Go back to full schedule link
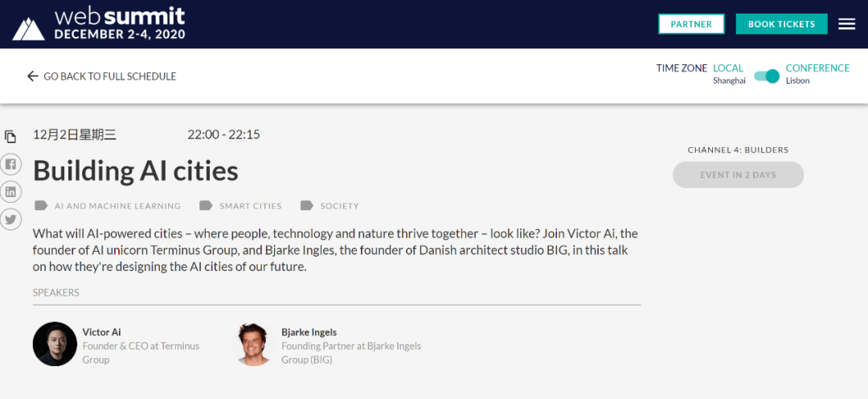The height and width of the screenshot is (399, 868). [102, 76]
